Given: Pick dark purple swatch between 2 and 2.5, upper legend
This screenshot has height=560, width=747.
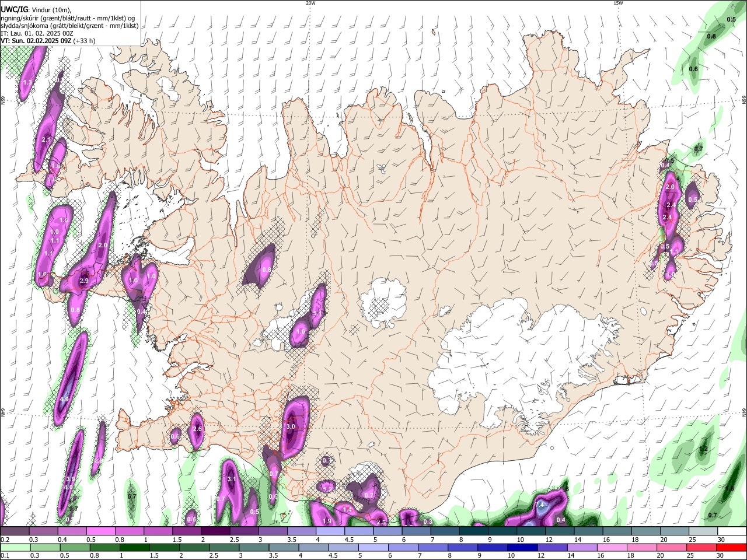Looking at the screenshot, I should (215, 531).
